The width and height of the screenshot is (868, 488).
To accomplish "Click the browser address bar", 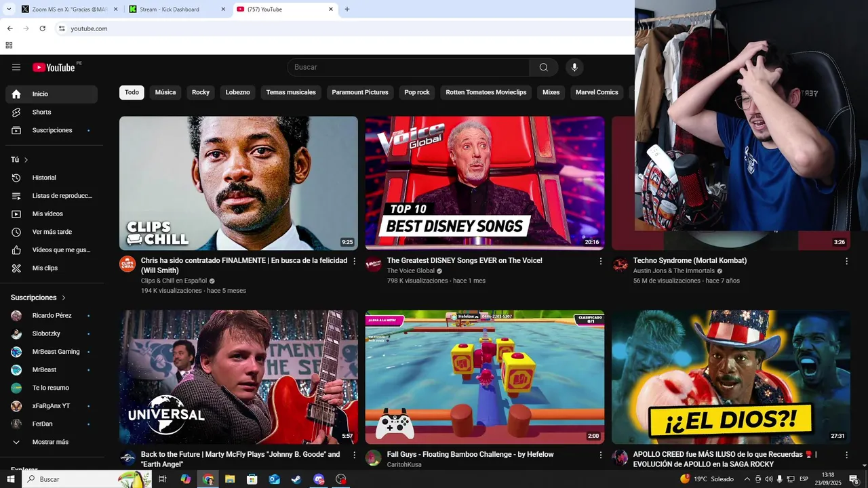I will tap(346, 28).
